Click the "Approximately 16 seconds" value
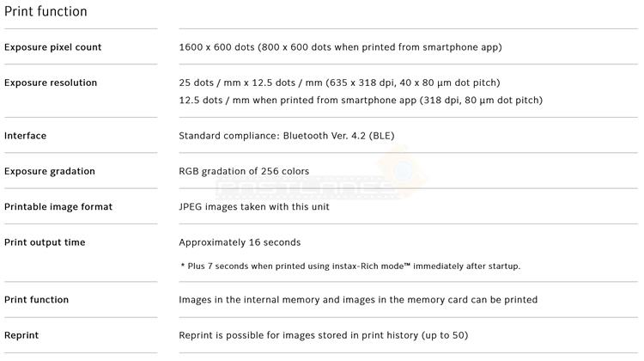This screenshot has width=644, height=361. (240, 242)
